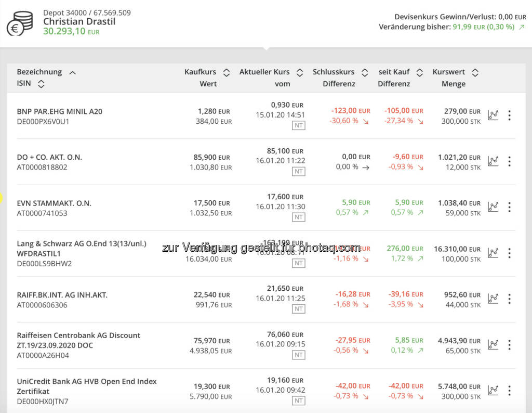Click the depot coins euro icon
Screen dimensions: 532x413
point(20,23)
